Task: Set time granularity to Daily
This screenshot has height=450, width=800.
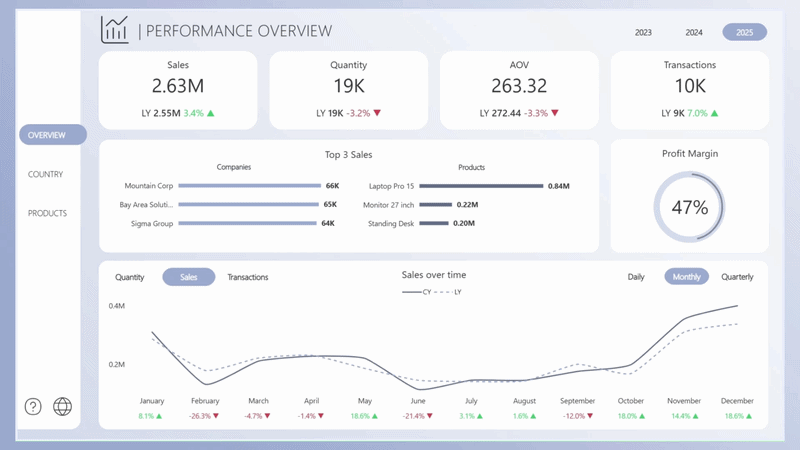Action: (x=636, y=277)
